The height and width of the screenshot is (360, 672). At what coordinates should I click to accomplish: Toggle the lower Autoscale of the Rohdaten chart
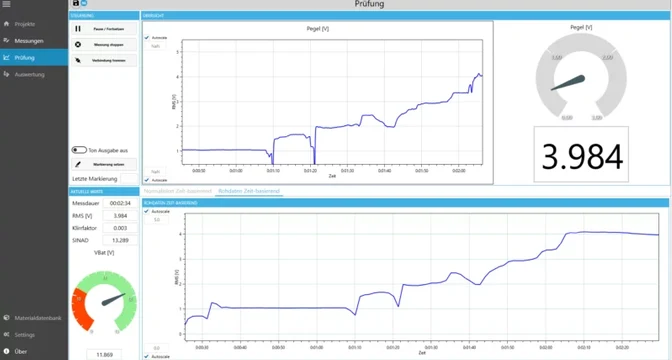[147, 356]
